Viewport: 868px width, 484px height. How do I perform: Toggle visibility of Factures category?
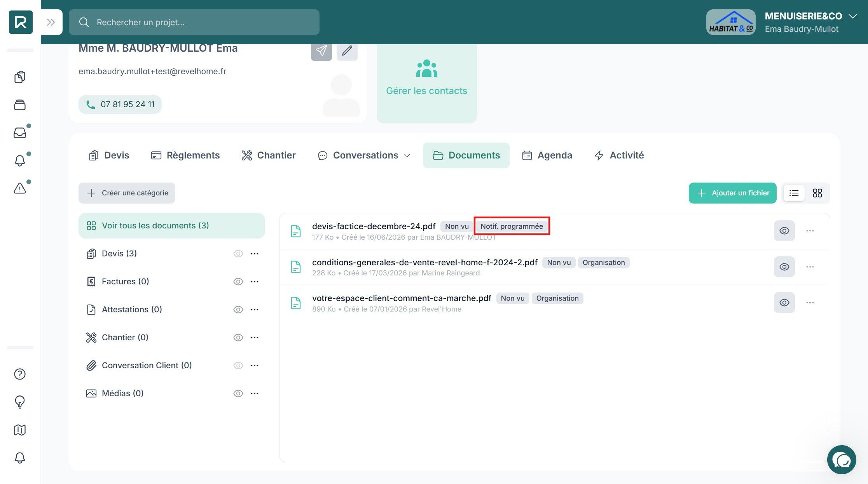point(238,282)
